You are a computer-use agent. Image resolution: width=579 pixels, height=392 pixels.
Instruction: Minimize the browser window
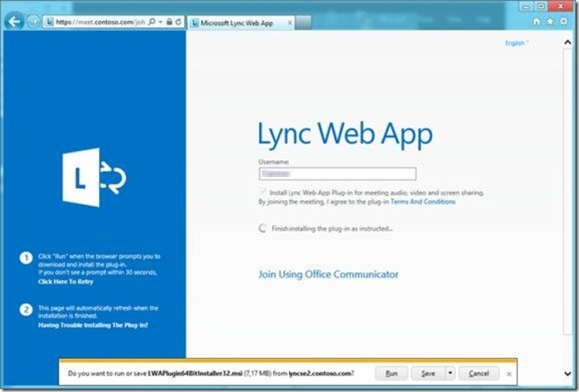[x=526, y=6]
